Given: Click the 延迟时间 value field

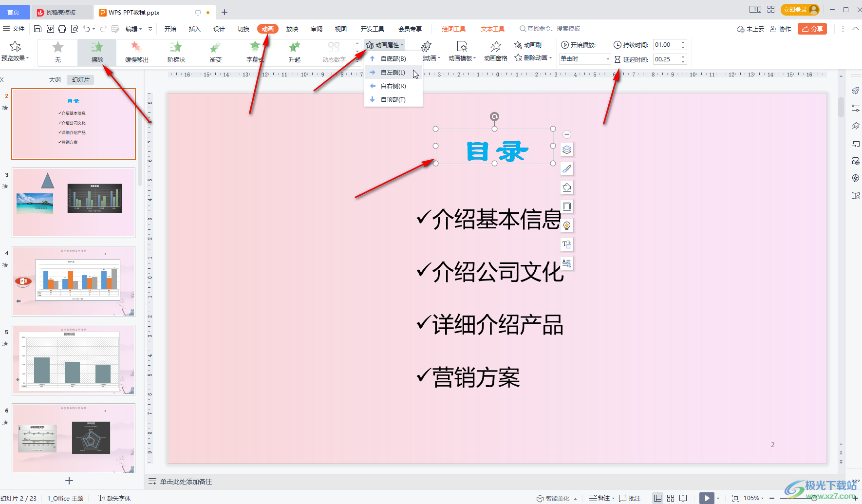Looking at the screenshot, I should tap(666, 59).
